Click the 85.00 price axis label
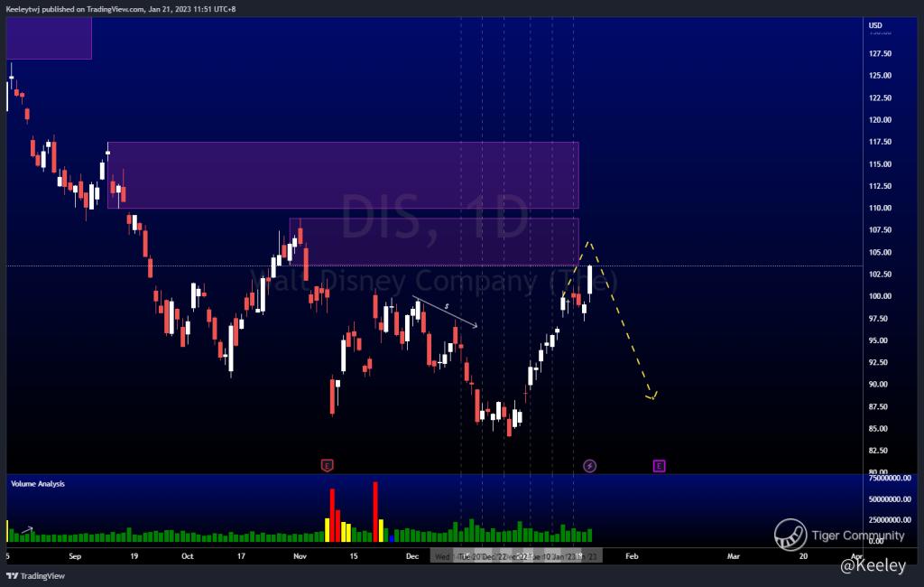The width and height of the screenshot is (924, 587). point(878,428)
